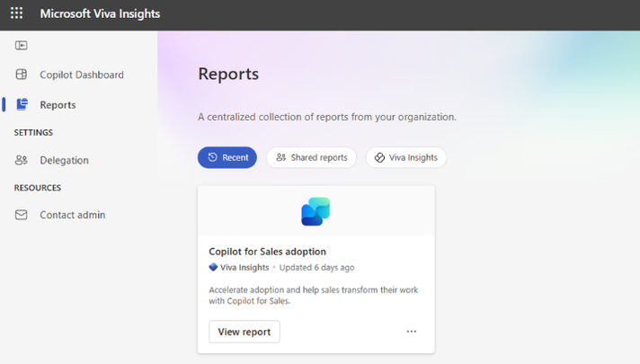Click the Viva Insights label on the report card
The width and height of the screenshot is (640, 364).
click(244, 267)
